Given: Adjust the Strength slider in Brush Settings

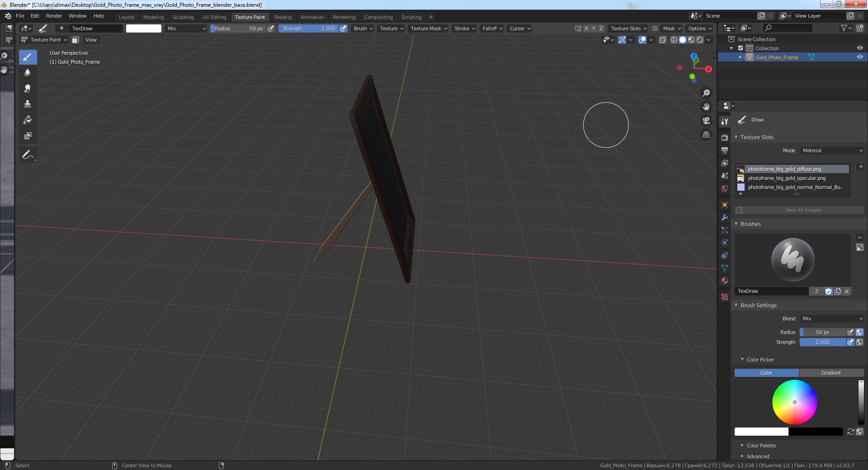Looking at the screenshot, I should pyautogui.click(x=822, y=342).
